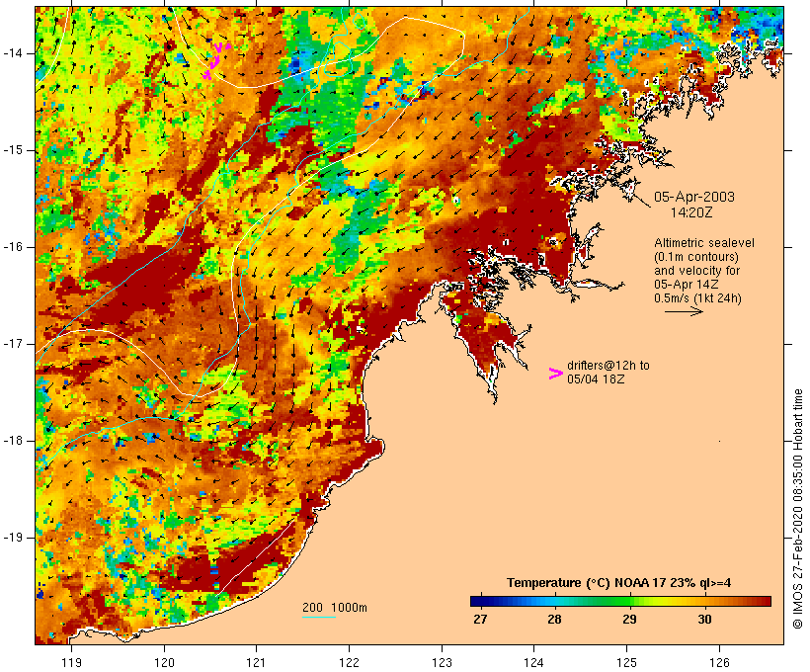Click the colorbar label 29
The width and height of the screenshot is (810, 672).
[x=629, y=620]
